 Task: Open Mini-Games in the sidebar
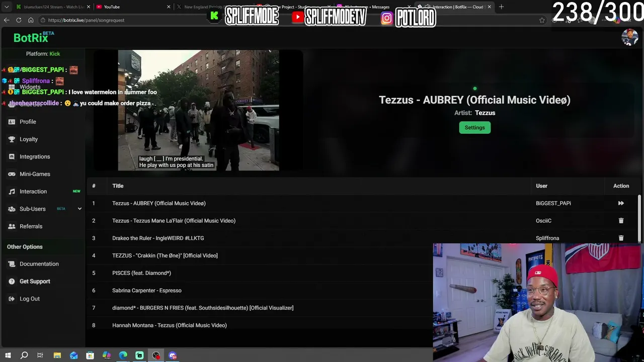pos(35,174)
